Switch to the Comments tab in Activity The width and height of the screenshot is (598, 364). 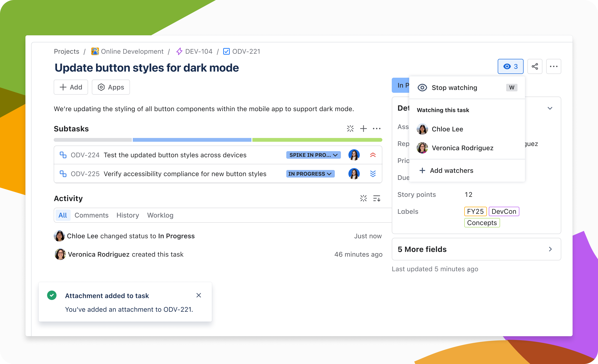(x=92, y=215)
